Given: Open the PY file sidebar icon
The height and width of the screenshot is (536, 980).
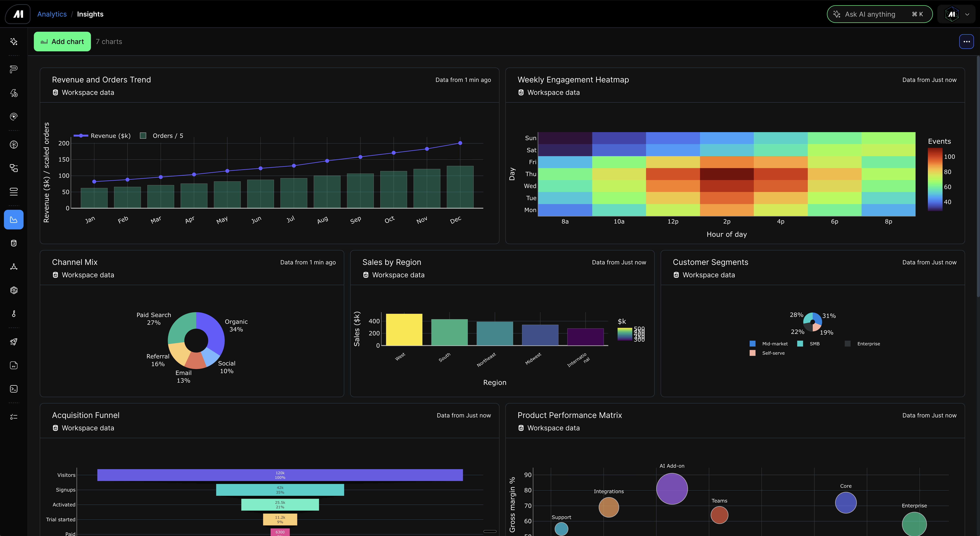Looking at the screenshot, I should point(14,365).
